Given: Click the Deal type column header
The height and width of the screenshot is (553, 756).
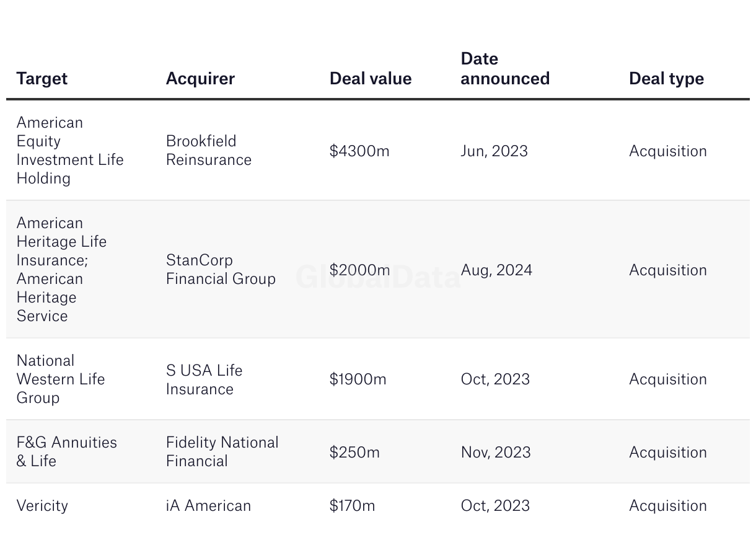Looking at the screenshot, I should pos(666,79).
